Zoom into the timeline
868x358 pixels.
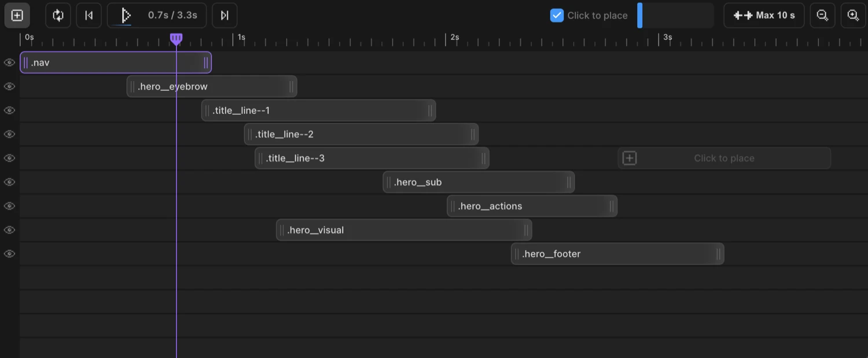[853, 15]
